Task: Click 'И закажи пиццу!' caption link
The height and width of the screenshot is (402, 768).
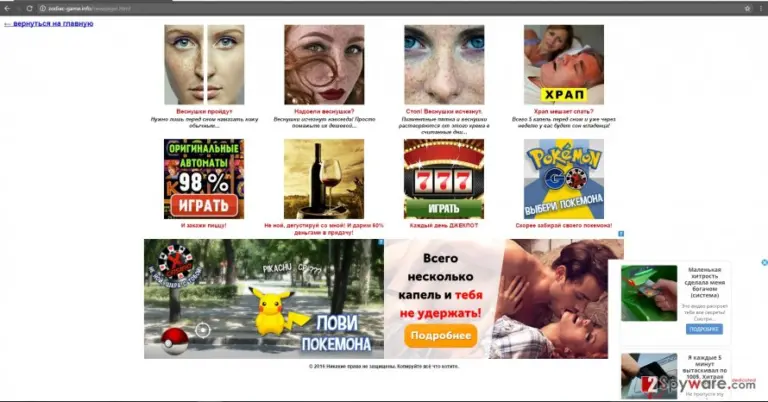Action: coord(204,226)
